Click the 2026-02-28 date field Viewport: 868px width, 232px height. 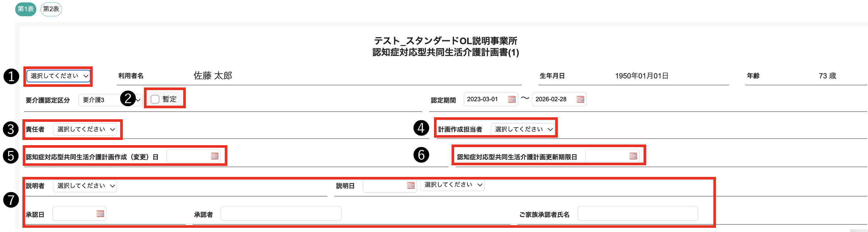[553, 99]
